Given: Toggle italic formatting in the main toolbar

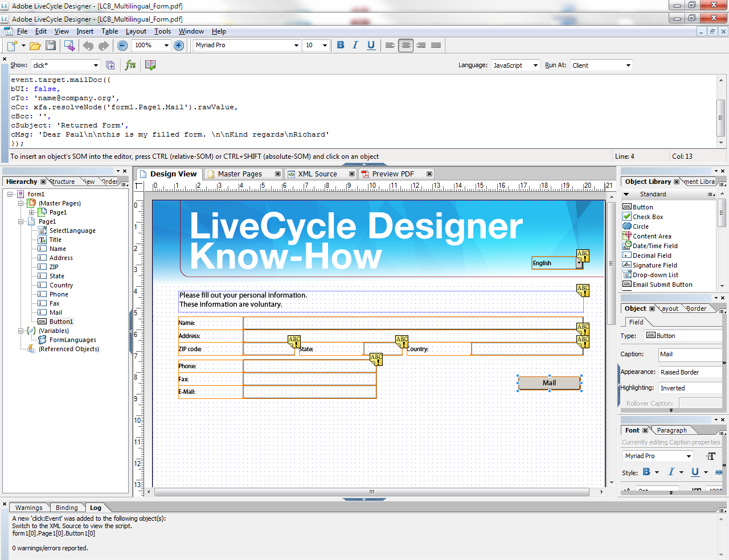Looking at the screenshot, I should click(x=355, y=45).
